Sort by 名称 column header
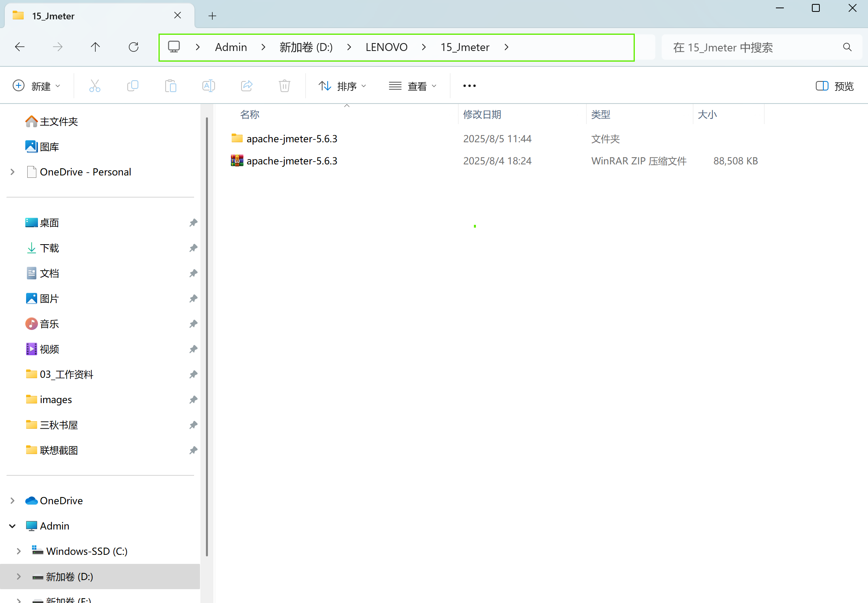The image size is (868, 603). pyautogui.click(x=250, y=115)
